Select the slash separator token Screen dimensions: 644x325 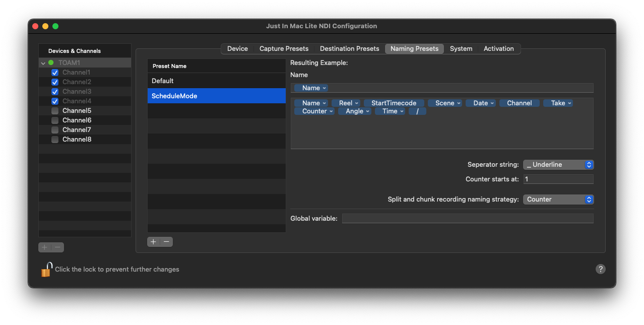pos(417,111)
